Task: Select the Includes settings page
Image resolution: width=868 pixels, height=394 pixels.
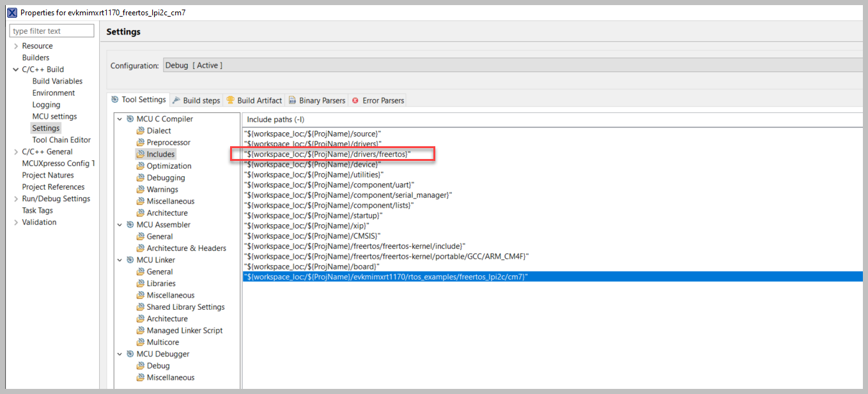Action: (160, 154)
